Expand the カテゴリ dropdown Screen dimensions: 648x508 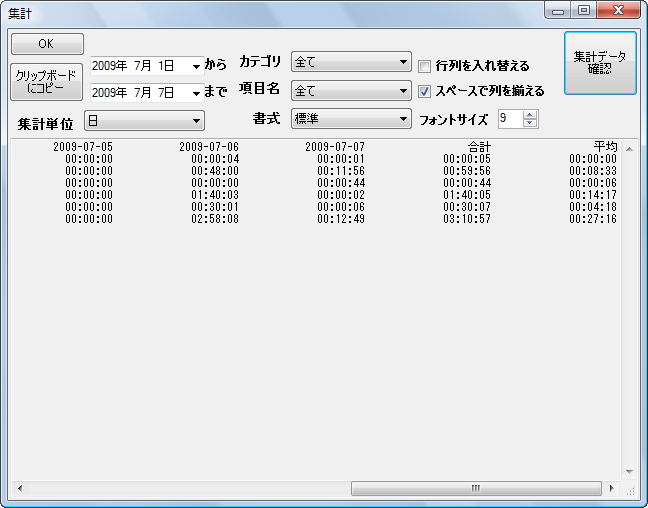[403, 62]
